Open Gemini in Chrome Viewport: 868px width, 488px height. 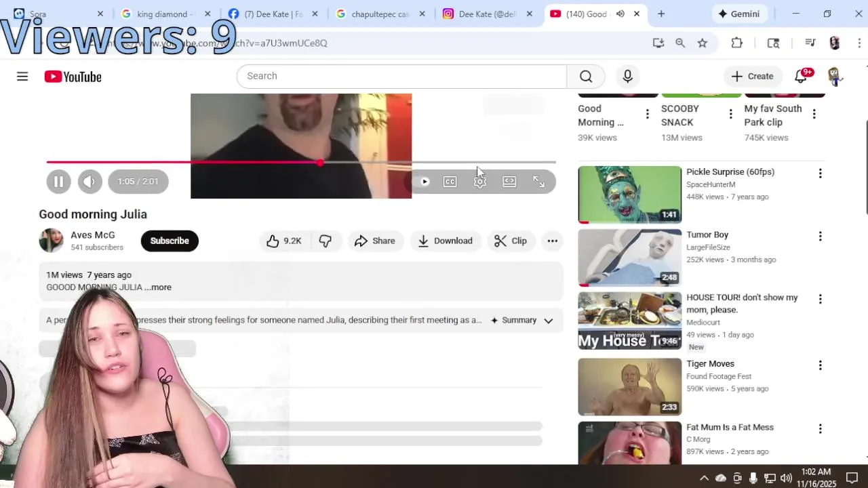click(740, 14)
